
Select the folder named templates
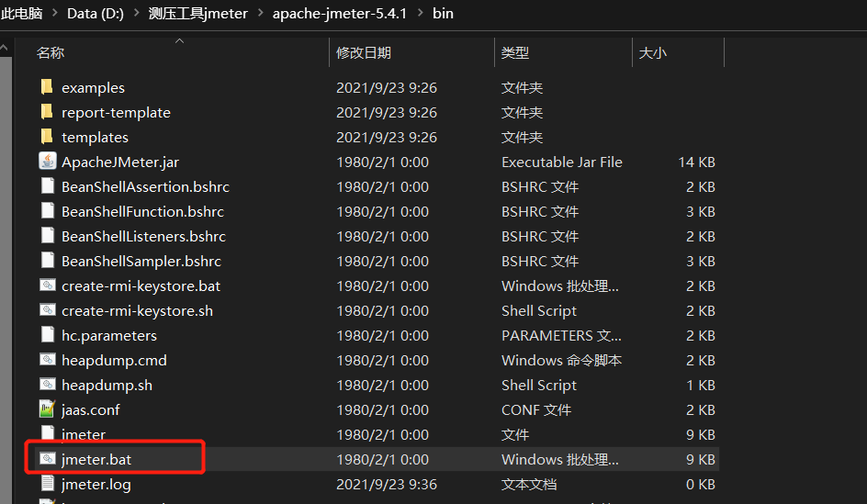[95, 137]
